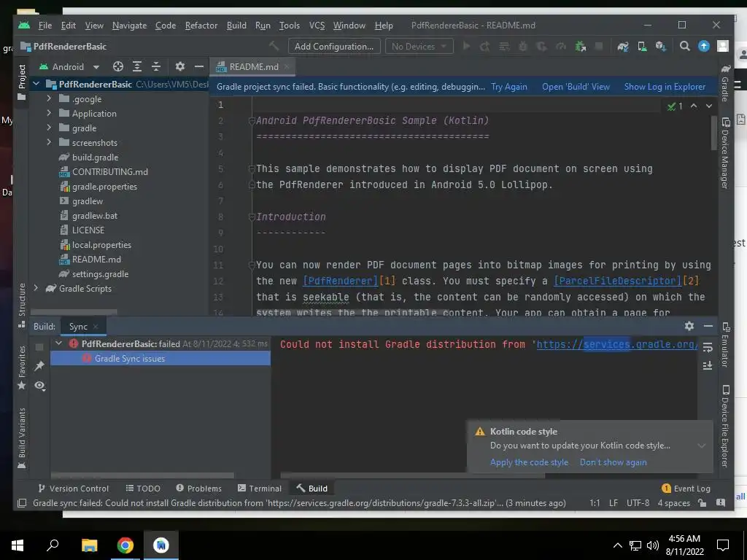Toggle read-only lock icon in status bar

pyautogui.click(x=702, y=503)
